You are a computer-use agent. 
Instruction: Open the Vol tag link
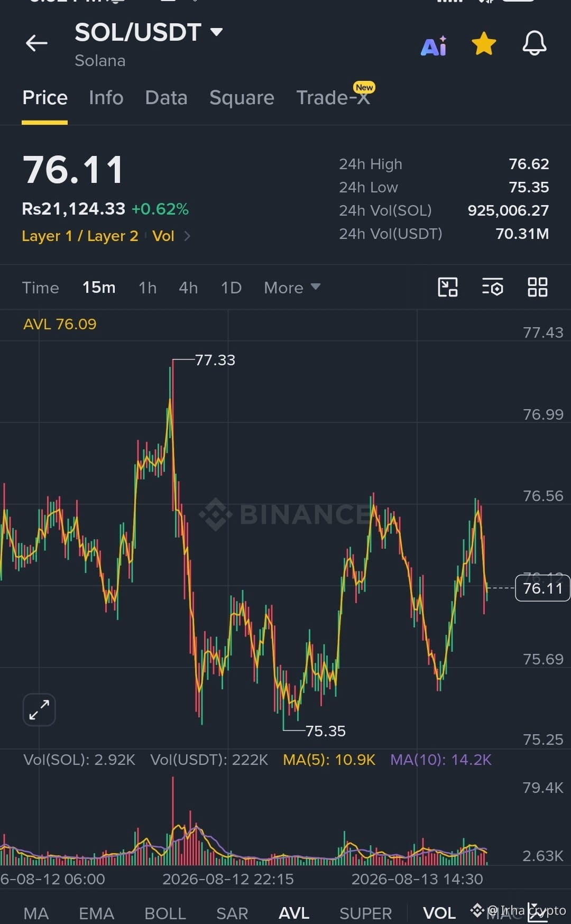pos(163,236)
